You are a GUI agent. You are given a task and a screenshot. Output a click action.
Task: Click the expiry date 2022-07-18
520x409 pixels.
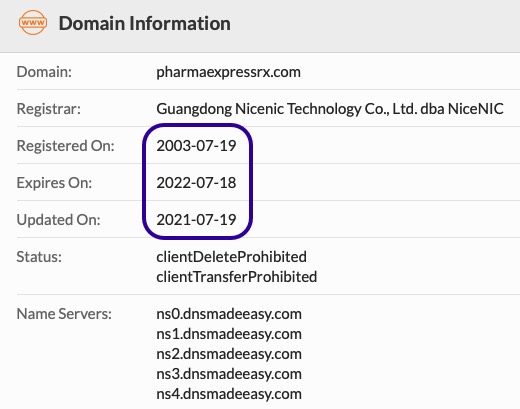(196, 183)
